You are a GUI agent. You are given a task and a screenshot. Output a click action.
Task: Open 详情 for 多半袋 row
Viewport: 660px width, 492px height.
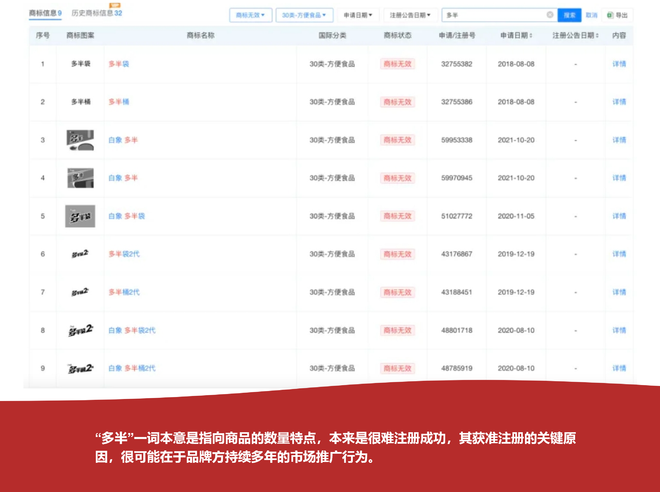click(x=619, y=64)
